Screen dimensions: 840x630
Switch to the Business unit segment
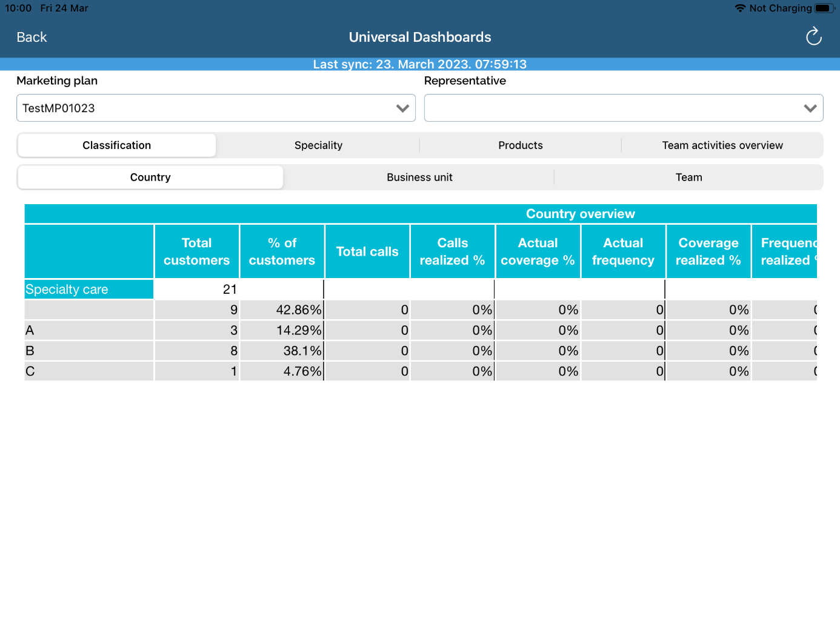(x=419, y=177)
